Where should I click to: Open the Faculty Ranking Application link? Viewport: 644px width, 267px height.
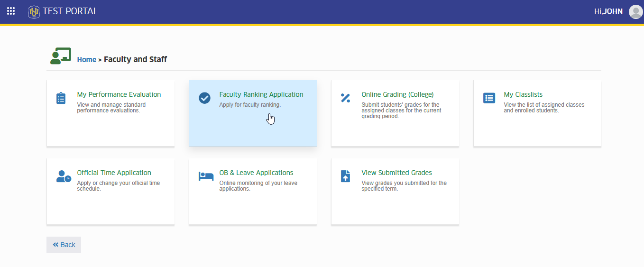point(261,94)
